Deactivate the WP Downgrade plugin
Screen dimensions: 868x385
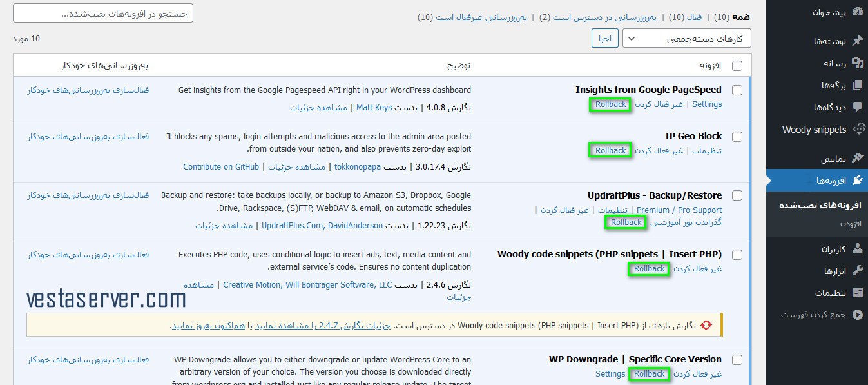point(697,374)
